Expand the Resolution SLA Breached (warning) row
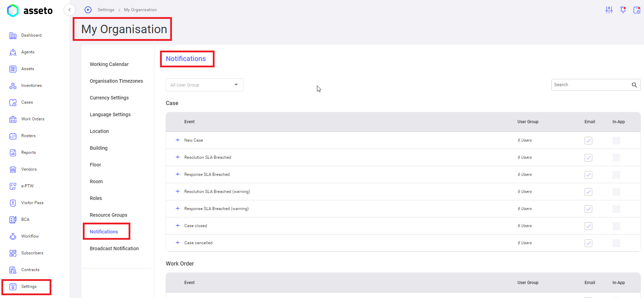Image resolution: width=644 pixels, height=298 pixels. (178, 191)
